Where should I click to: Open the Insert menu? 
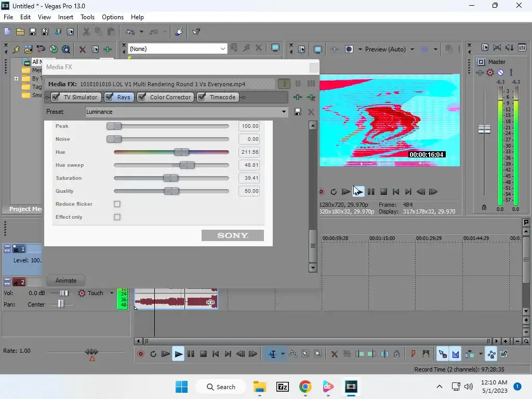click(65, 17)
